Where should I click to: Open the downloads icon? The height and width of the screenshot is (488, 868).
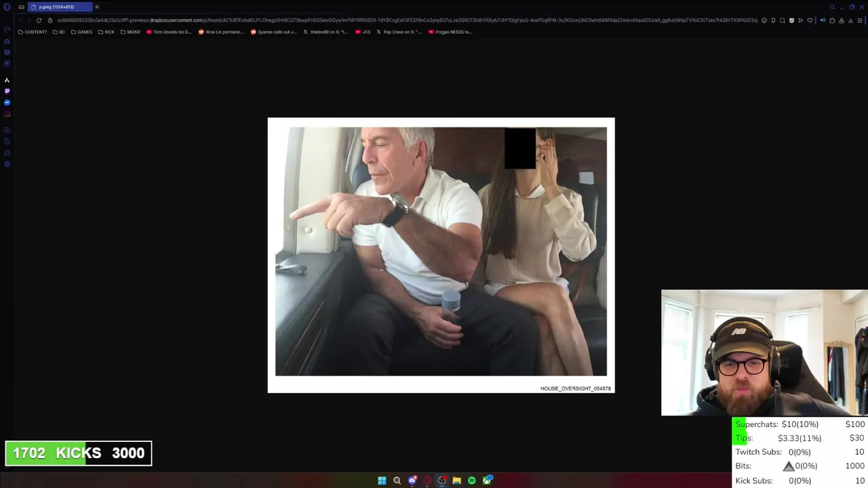point(850,20)
